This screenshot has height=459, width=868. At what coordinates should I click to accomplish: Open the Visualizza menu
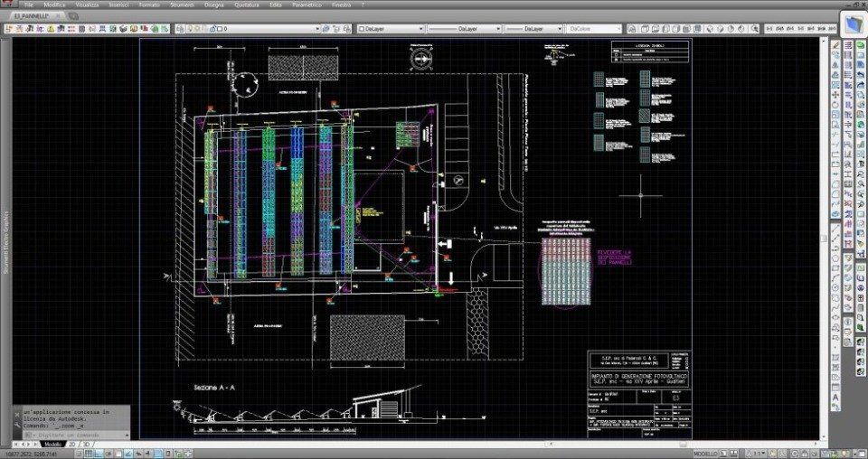[87, 5]
